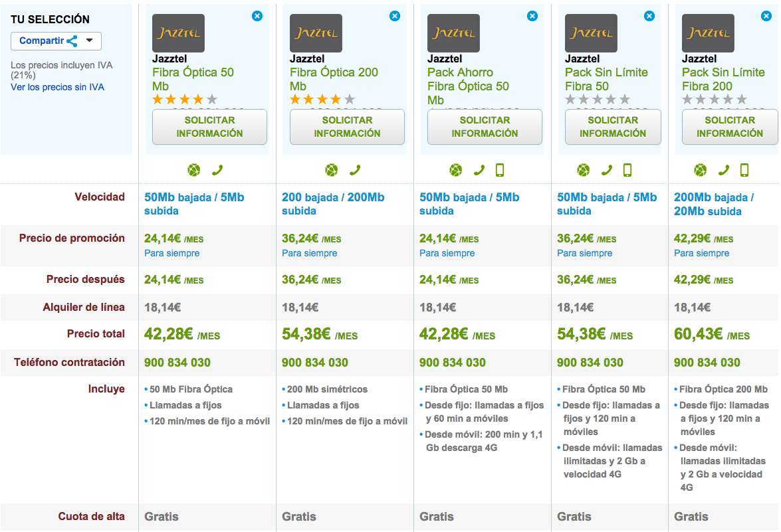
Task: Click globe icon under Pack Sin Límite Fibra 50
Action: (x=584, y=170)
